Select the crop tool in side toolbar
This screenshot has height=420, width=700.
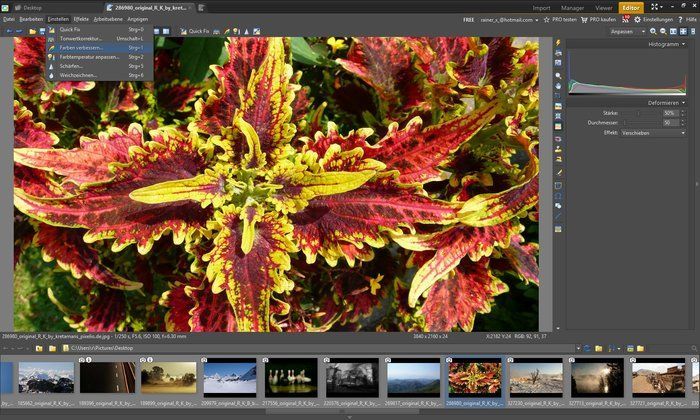[x=558, y=96]
